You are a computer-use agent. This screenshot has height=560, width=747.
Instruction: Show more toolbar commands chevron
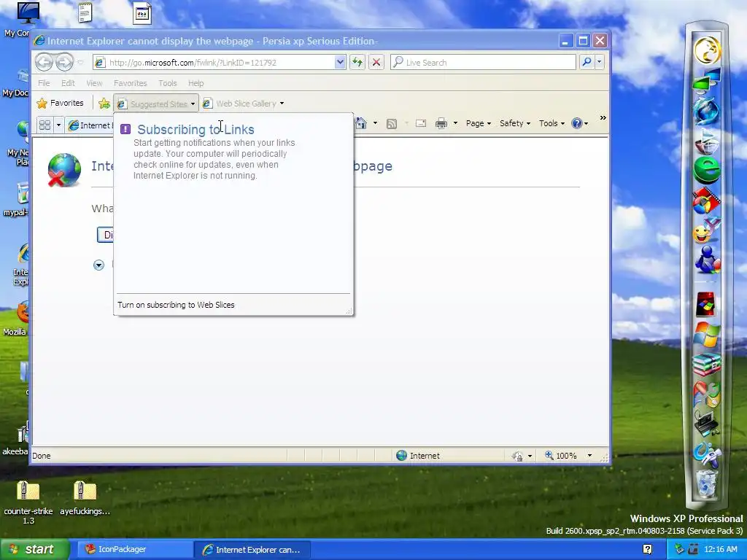(603, 117)
